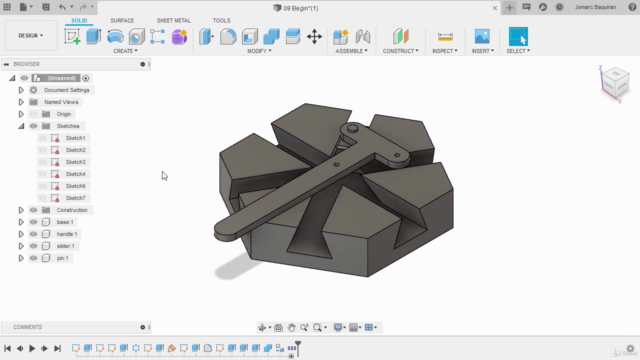This screenshot has width=640, height=360.
Task: Open the Data Panel grid icon
Action: tap(7, 7)
